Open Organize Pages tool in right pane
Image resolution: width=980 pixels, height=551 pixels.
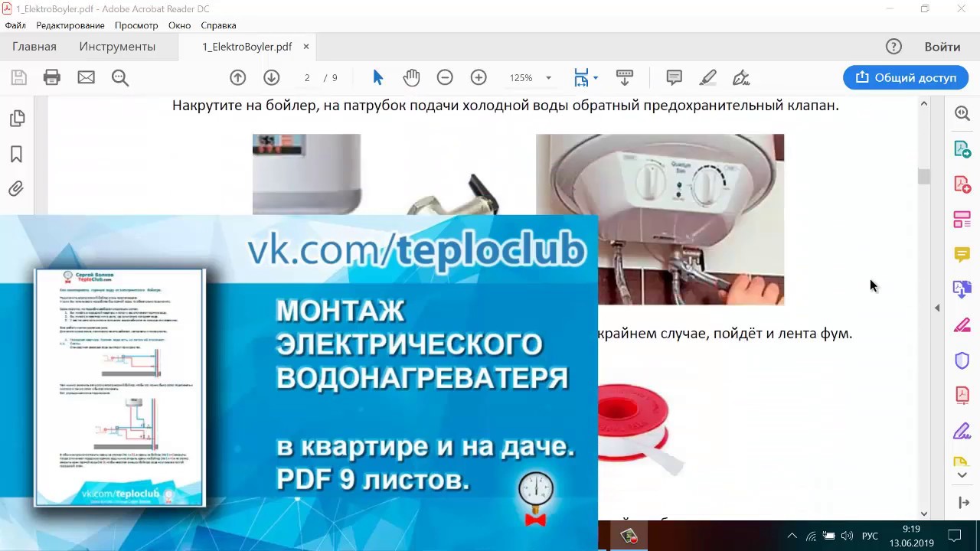tap(962, 220)
